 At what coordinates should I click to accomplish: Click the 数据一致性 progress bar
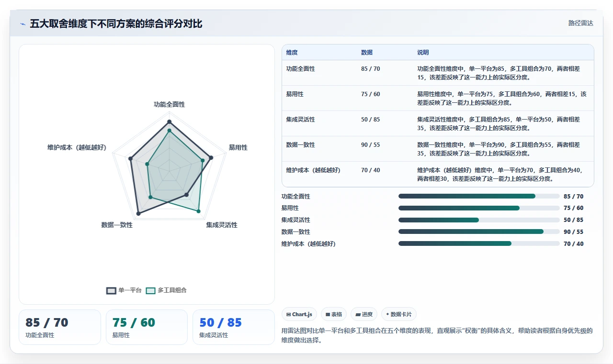click(479, 232)
